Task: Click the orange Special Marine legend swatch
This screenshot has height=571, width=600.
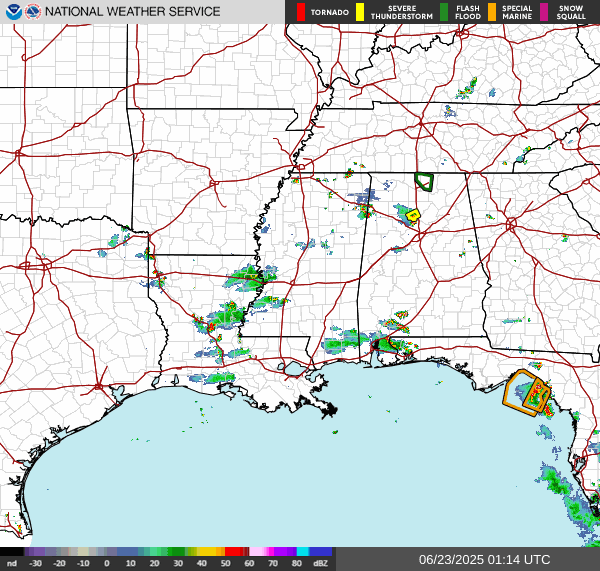Action: [x=492, y=12]
